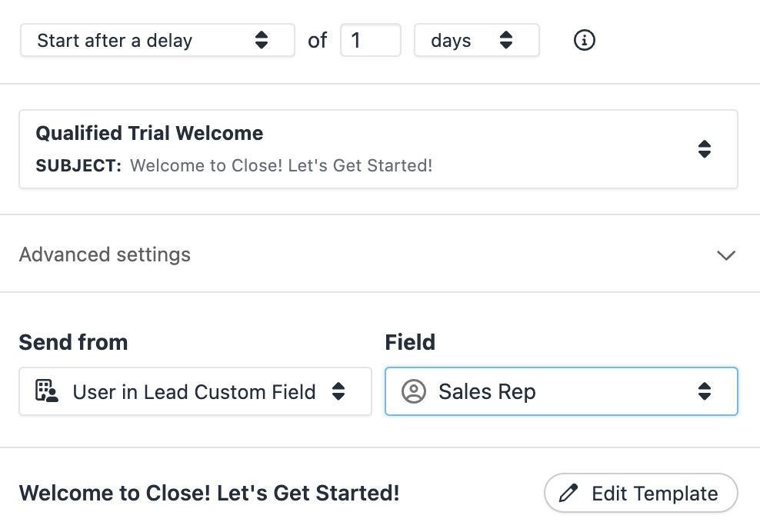Screen dimensions: 760x532
Task: Click the Welcome to Close subject heading
Action: point(209,493)
